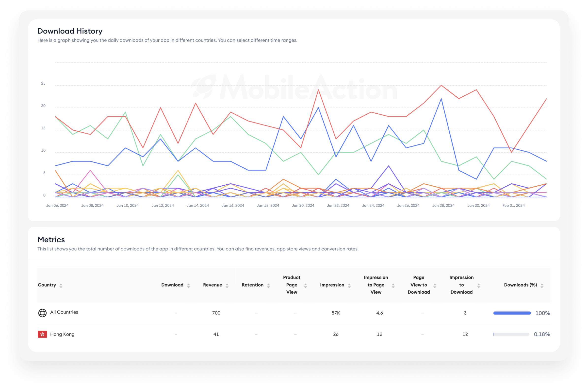Sort by Impression to Download arrows
Screen dimensions: 588x389
tap(479, 286)
